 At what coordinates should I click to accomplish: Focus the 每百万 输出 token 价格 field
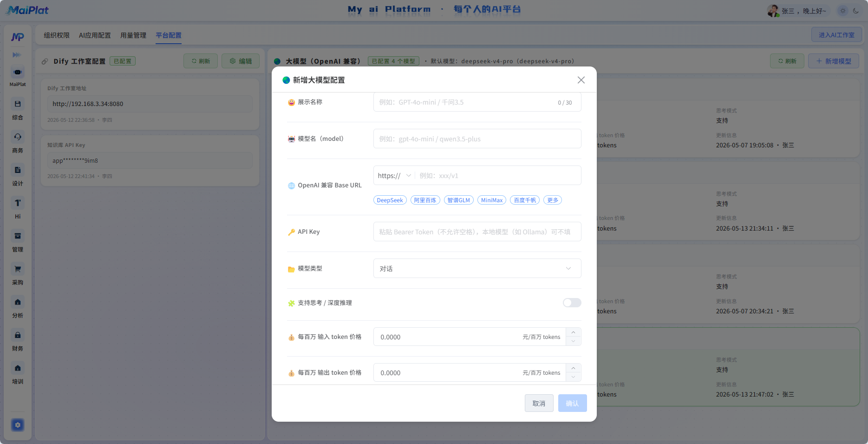pos(469,372)
